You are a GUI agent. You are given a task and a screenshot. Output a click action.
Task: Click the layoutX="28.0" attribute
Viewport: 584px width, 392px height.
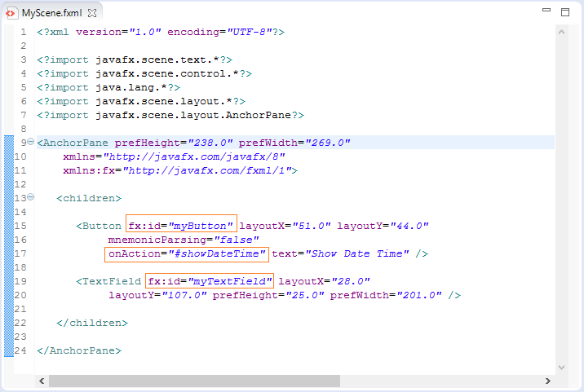pyautogui.click(x=324, y=281)
